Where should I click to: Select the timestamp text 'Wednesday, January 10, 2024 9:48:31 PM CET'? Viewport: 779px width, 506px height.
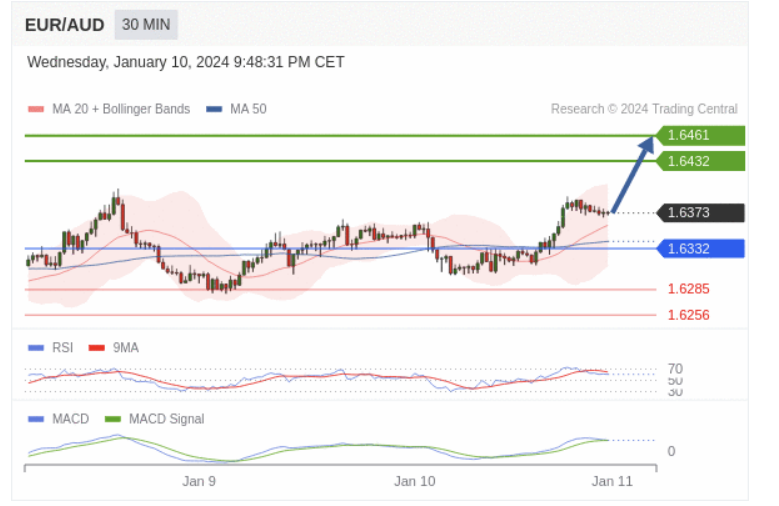tap(185, 62)
